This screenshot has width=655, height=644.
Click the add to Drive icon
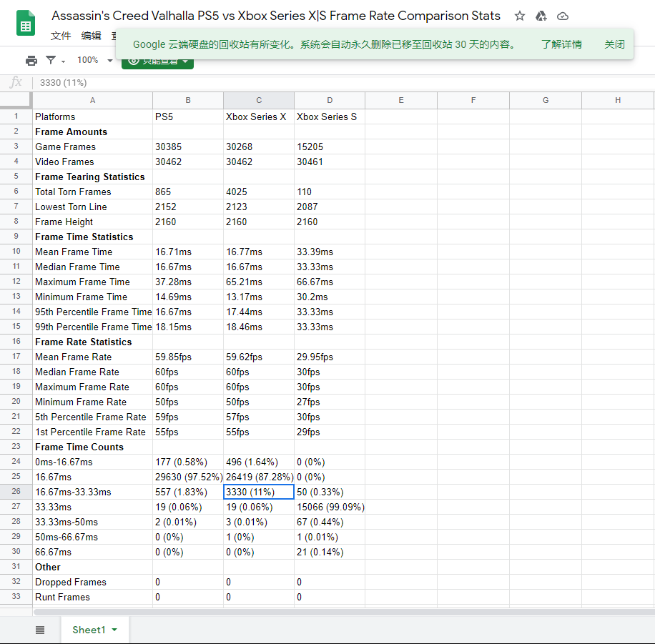541,16
